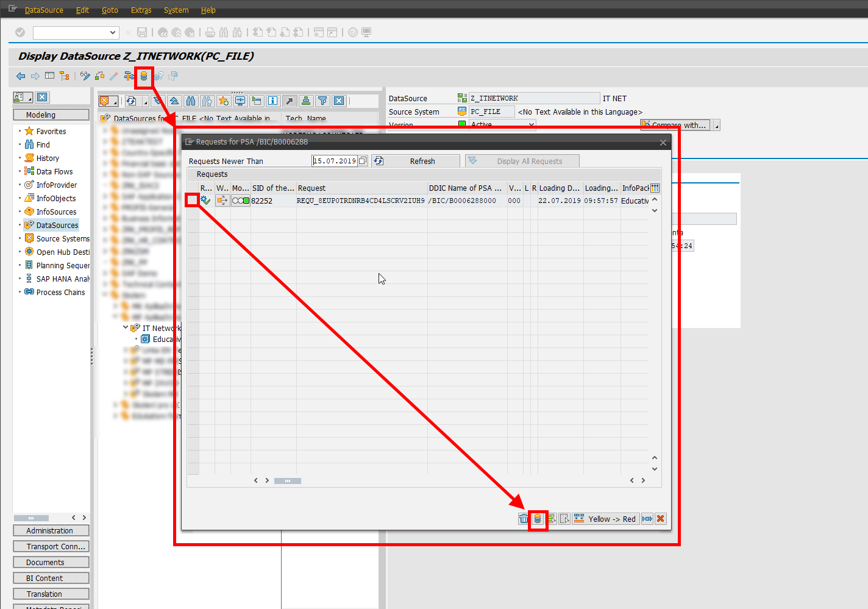The height and width of the screenshot is (609, 868).
Task: Select InfoProvider in navigation tree
Action: [57, 185]
